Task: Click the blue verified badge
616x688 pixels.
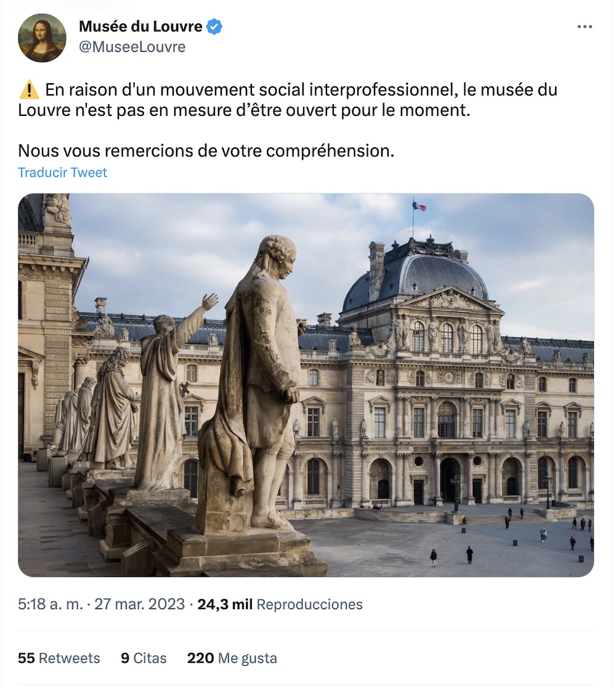Action: 214,27
